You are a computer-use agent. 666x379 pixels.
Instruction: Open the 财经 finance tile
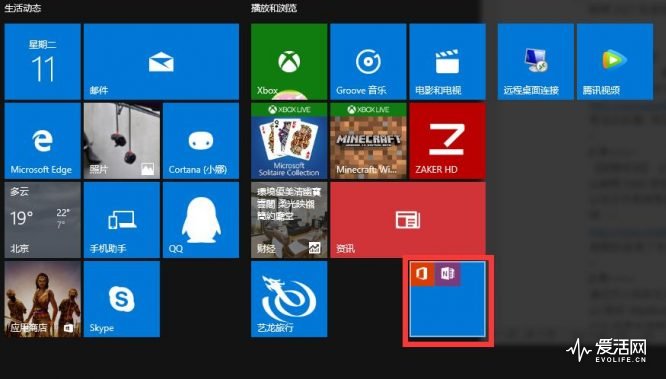[x=289, y=220]
